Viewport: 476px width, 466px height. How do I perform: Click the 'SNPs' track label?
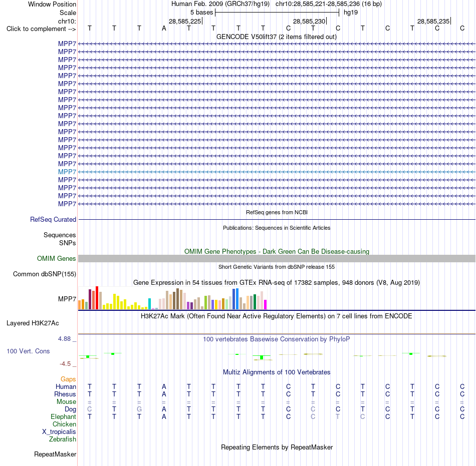[68, 243]
